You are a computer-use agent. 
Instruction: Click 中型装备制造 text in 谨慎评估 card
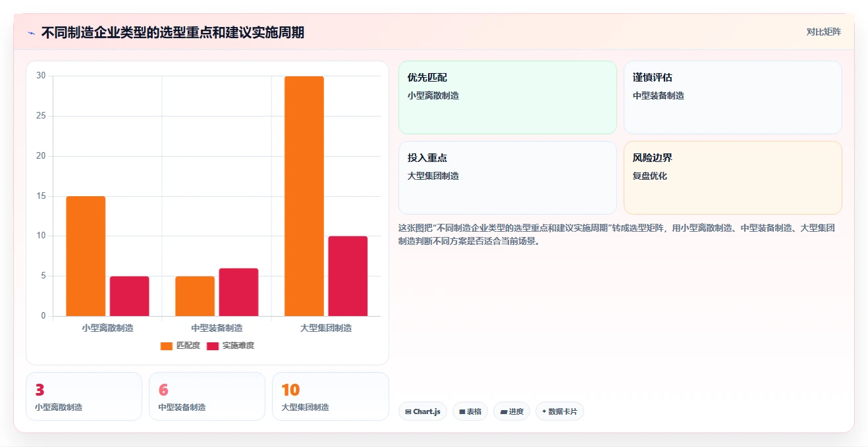659,95
